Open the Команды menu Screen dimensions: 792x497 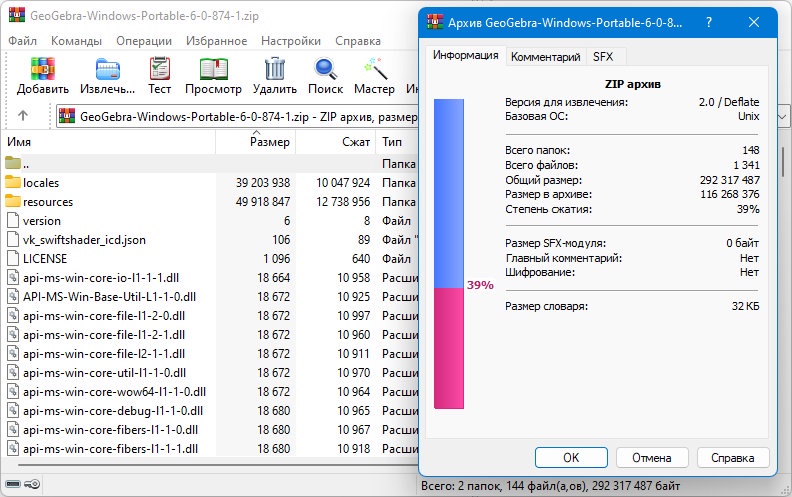click(x=76, y=41)
